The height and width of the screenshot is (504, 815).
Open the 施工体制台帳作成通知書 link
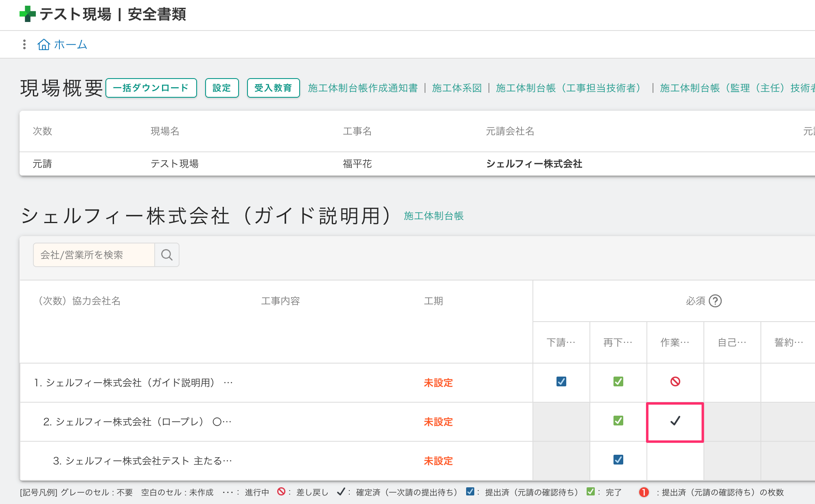click(x=363, y=88)
